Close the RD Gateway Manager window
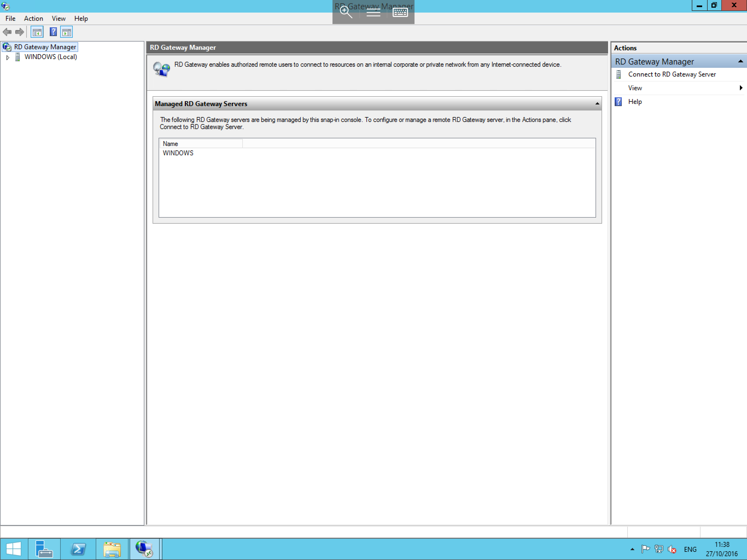747x560 pixels. click(734, 5)
